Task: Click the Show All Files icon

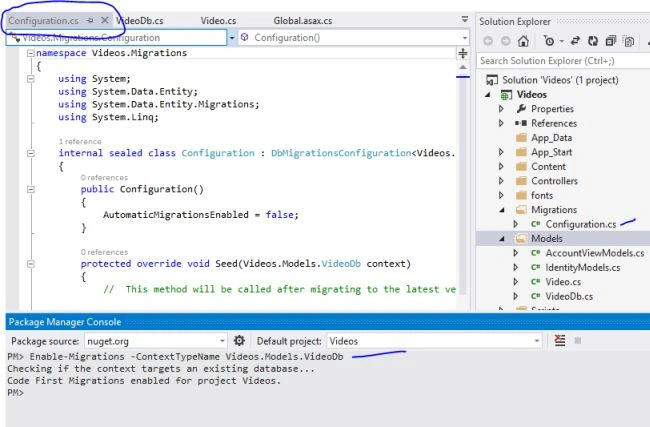Action: [x=629, y=41]
